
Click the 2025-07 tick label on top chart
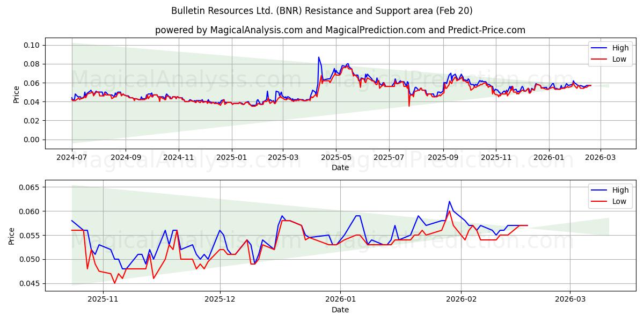click(389, 158)
